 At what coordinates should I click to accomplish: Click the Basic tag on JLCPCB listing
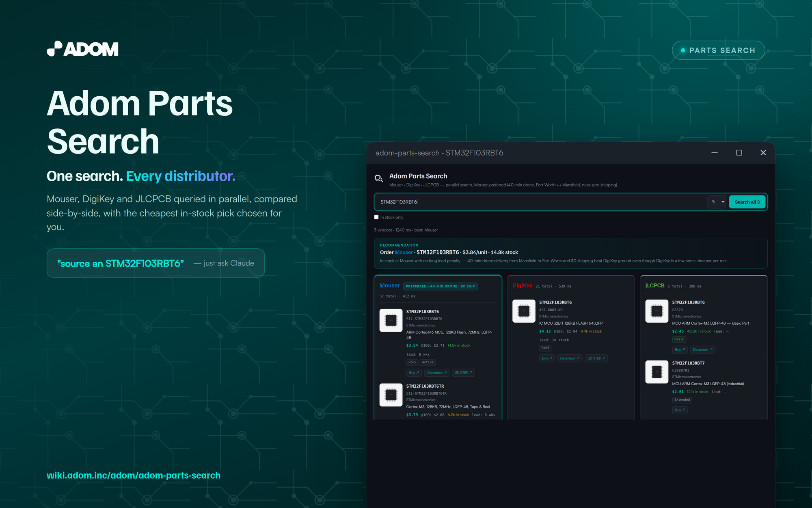[679, 339]
